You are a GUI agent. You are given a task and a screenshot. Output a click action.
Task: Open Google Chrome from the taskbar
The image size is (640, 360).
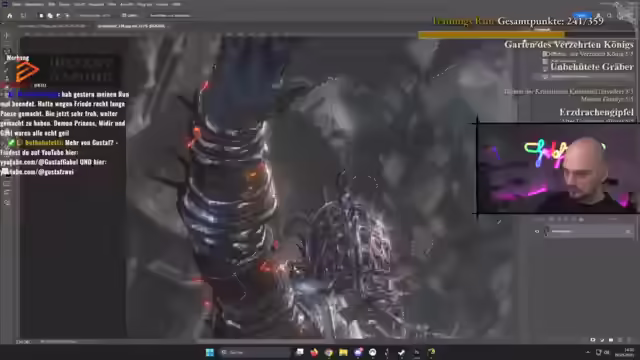(329, 352)
